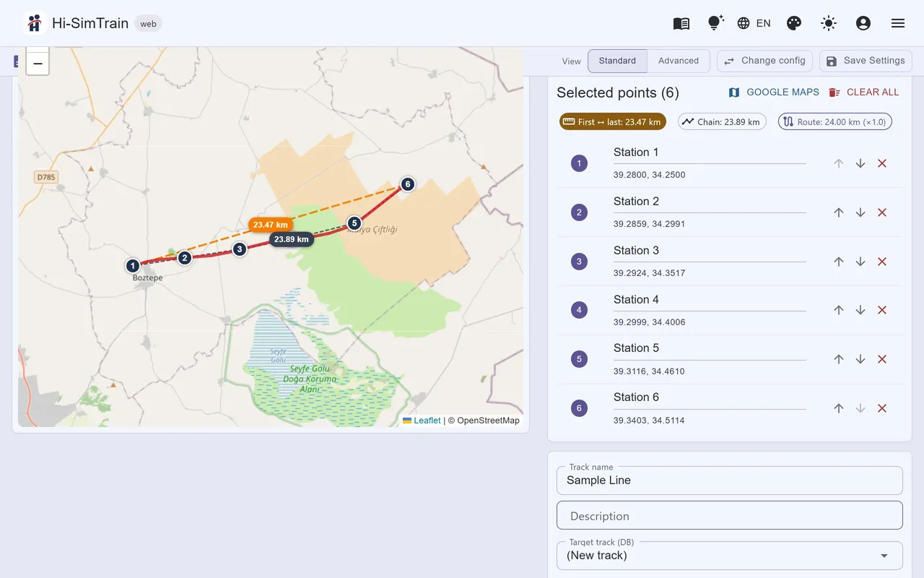Switch to Standard view
924x578 pixels.
tap(617, 61)
